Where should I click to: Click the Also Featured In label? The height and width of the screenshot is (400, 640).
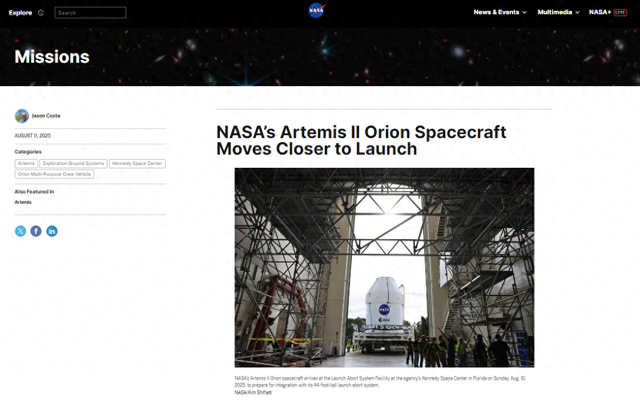(x=34, y=192)
